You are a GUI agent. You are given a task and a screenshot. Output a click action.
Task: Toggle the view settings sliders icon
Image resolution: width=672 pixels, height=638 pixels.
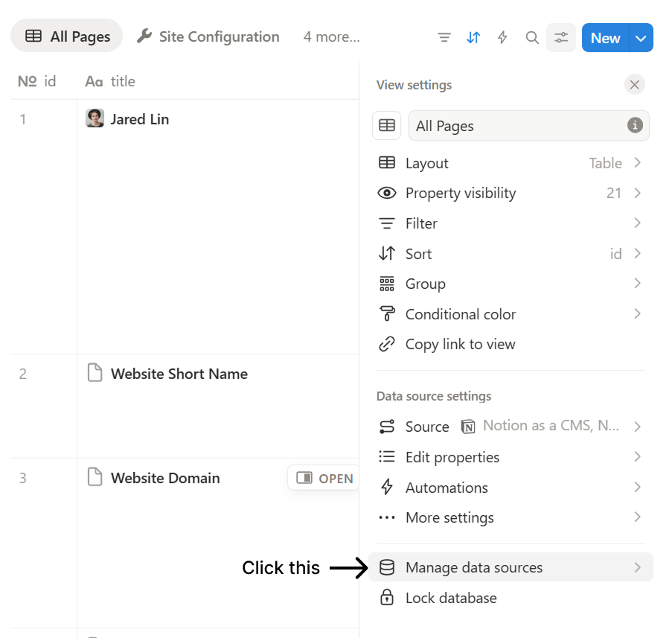[561, 37]
